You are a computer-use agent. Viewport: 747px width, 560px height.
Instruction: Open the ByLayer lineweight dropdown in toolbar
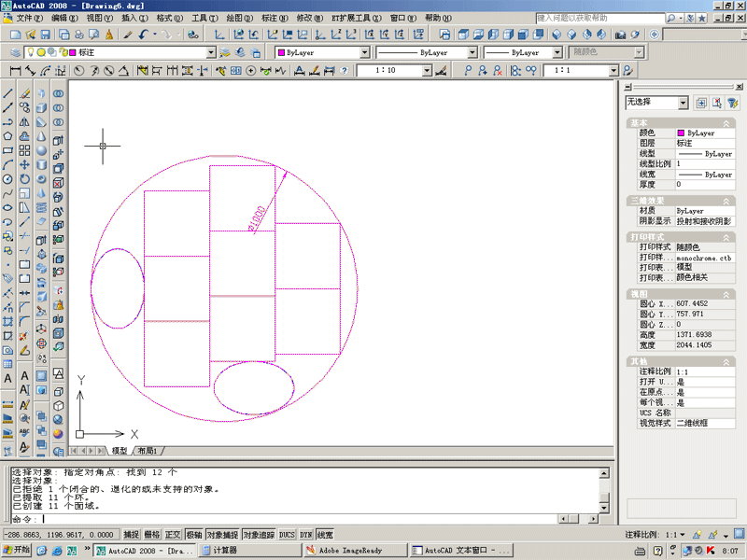click(557, 52)
